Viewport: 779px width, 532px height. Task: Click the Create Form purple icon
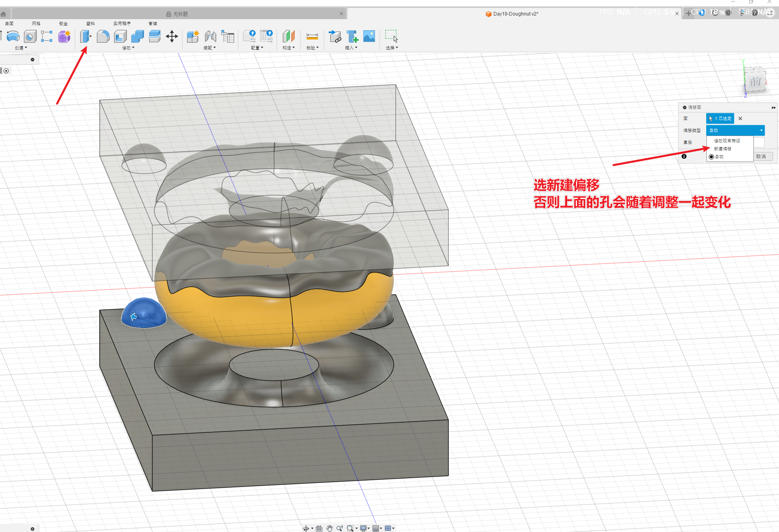click(x=64, y=37)
